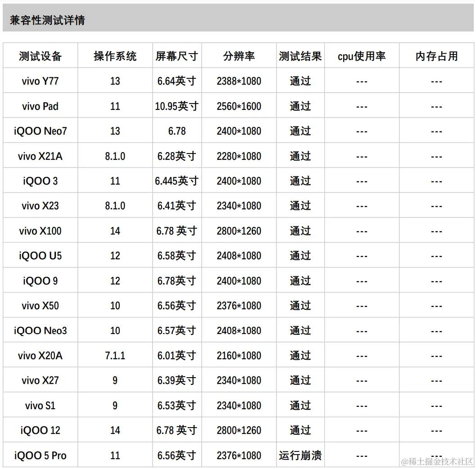Click the 6.56英寸 size for iQOO 5 Pro

177,455
